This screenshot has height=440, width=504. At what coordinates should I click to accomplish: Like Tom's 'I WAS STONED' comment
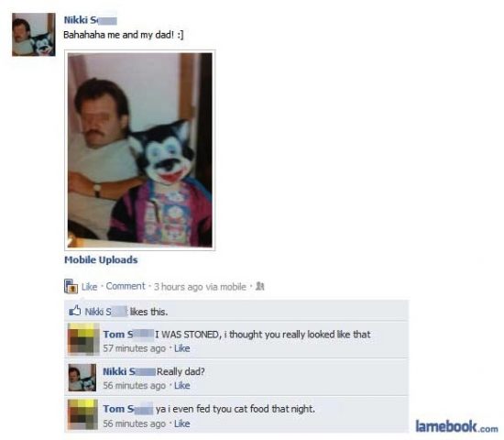[182, 348]
